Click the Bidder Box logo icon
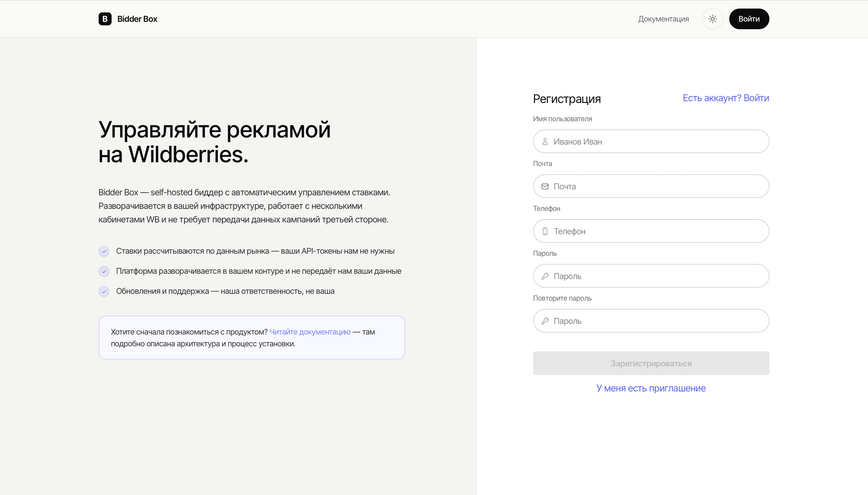Image resolution: width=868 pixels, height=495 pixels. click(105, 19)
